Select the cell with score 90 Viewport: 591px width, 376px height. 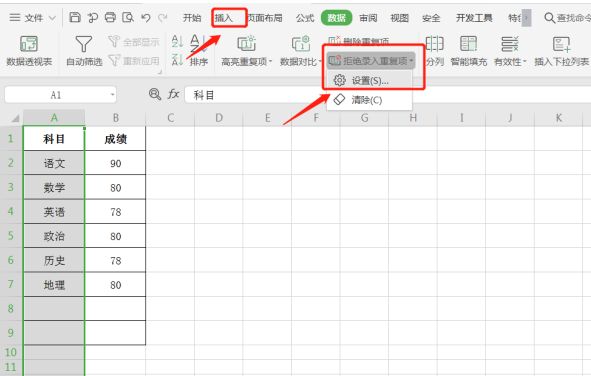click(x=115, y=163)
